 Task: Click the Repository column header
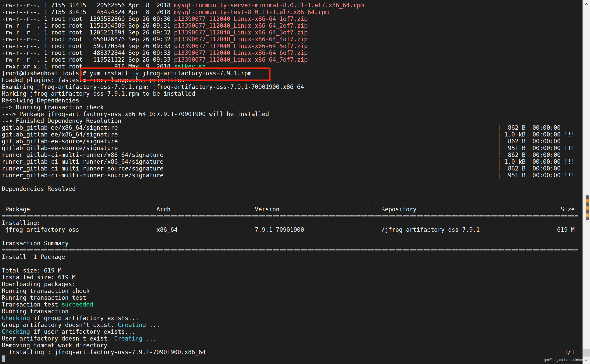pyautogui.click(x=399, y=209)
